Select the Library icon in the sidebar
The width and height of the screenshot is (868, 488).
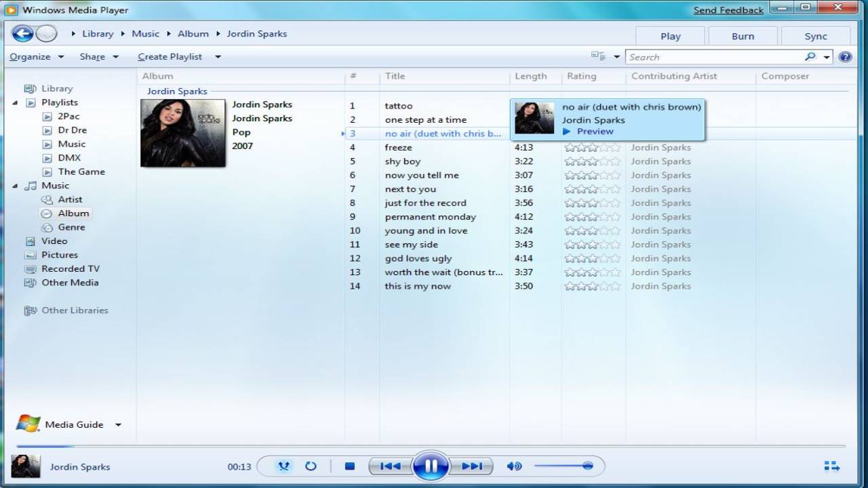pos(30,89)
